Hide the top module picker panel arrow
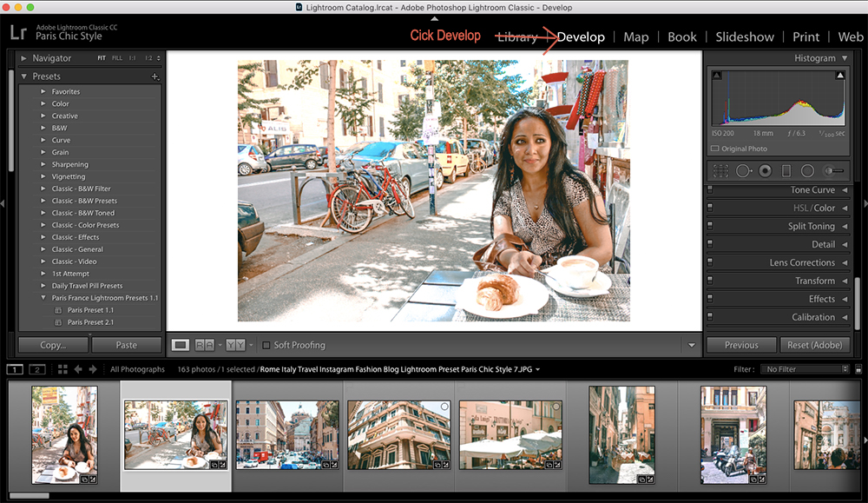The width and height of the screenshot is (868, 503). 435,19
